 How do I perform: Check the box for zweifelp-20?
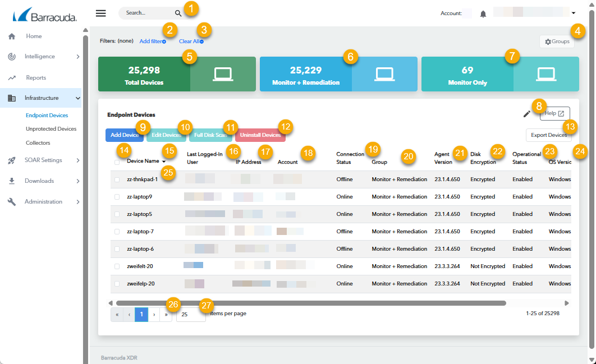[x=117, y=284]
